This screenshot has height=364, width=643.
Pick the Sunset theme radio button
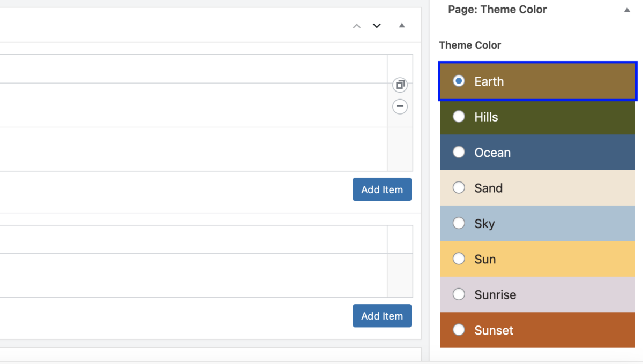point(459,330)
